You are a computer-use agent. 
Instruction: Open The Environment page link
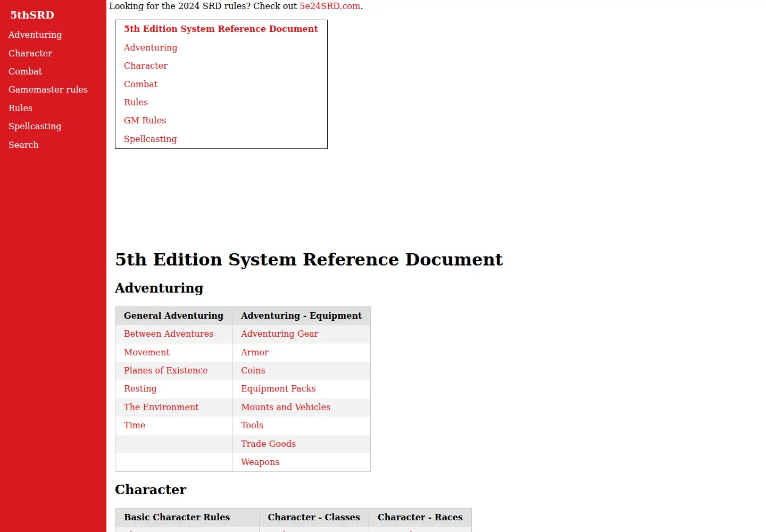tap(161, 407)
